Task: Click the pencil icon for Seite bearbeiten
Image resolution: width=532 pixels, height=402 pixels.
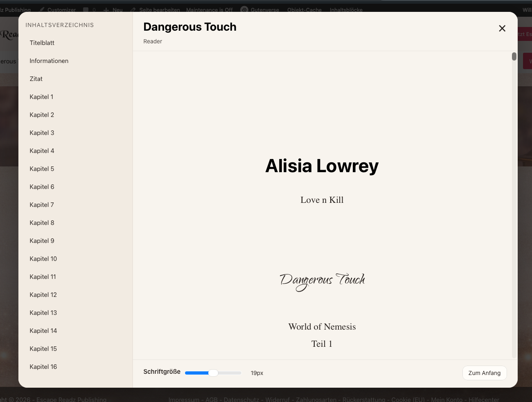Action: [x=133, y=9]
